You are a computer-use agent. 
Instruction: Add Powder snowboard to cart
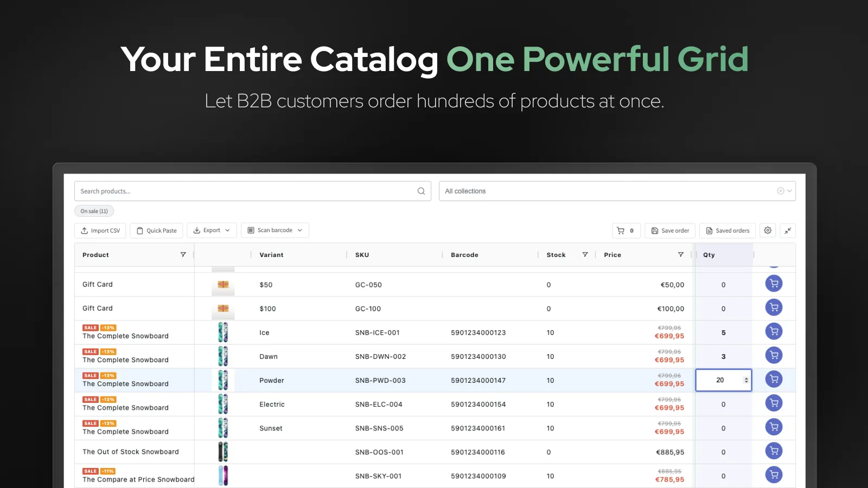point(774,379)
